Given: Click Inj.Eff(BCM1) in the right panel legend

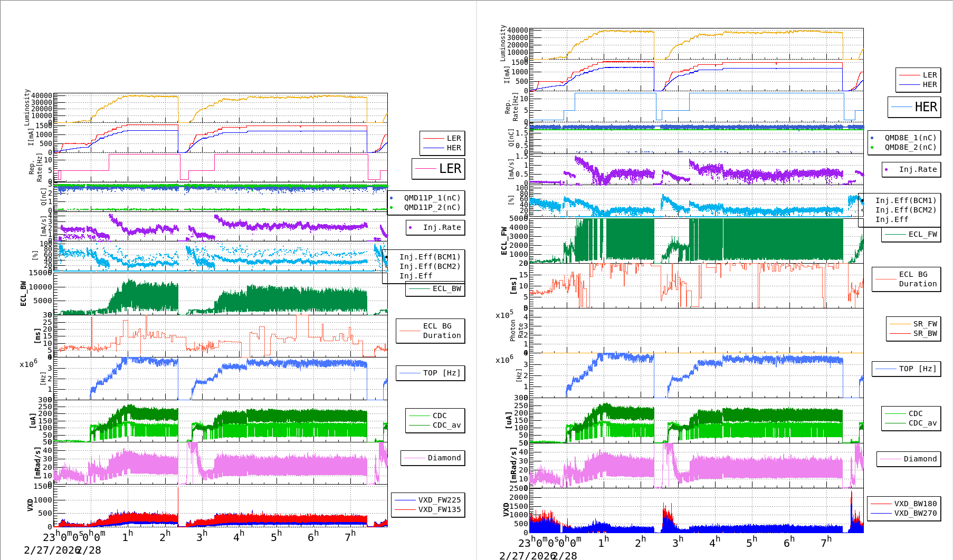Looking at the screenshot, I should click(906, 200).
